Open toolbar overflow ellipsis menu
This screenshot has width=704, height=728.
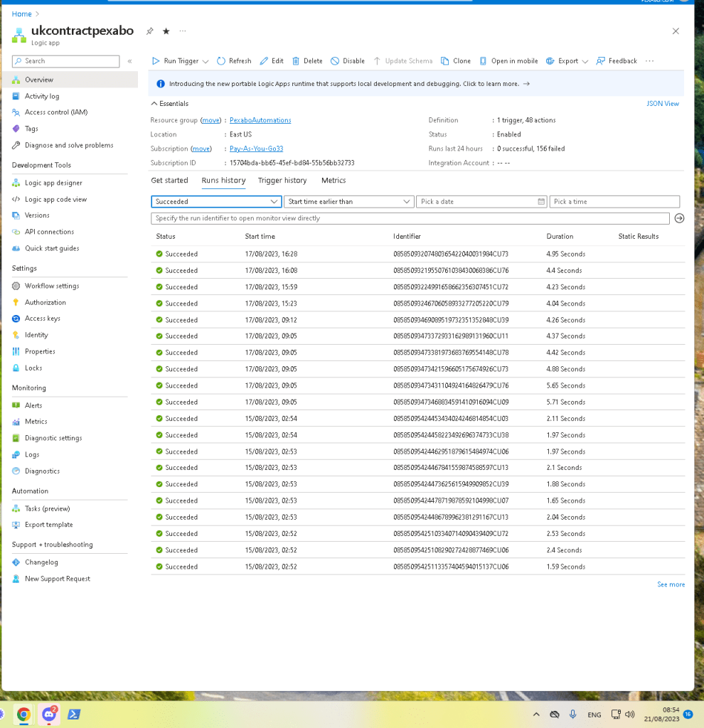pyautogui.click(x=650, y=61)
